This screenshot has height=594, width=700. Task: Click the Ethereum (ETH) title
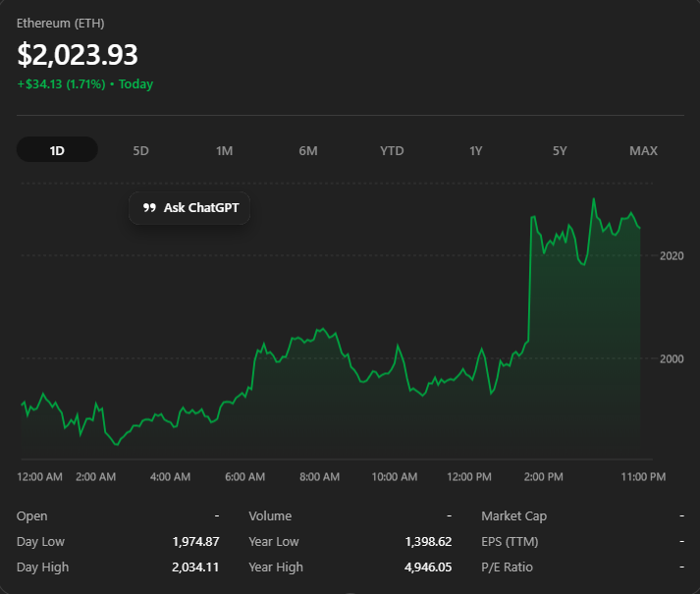60,24
